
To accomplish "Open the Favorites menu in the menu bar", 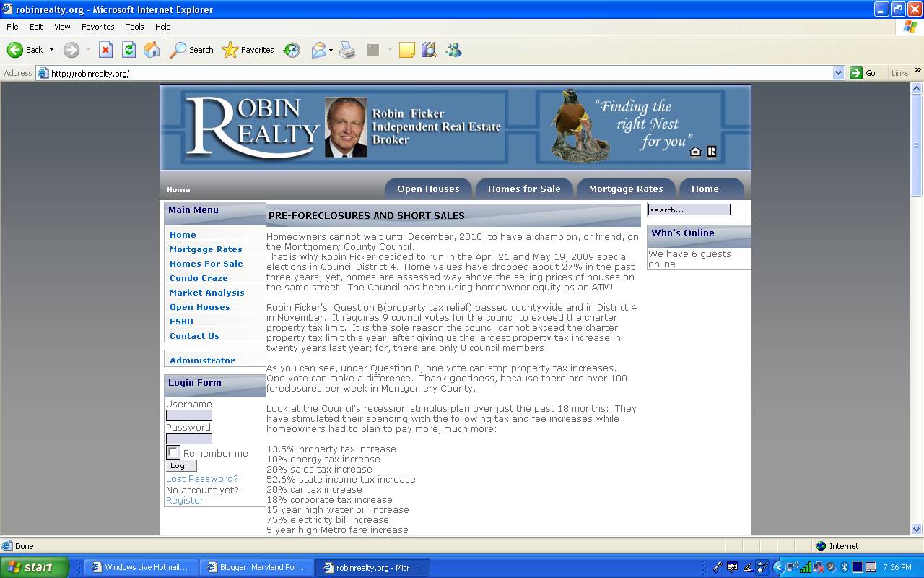I will [98, 27].
